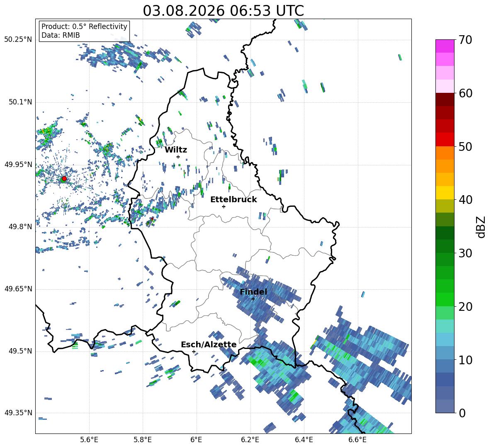Click the Ettelbruck station cross marker
491x448 pixels.
pos(224,206)
